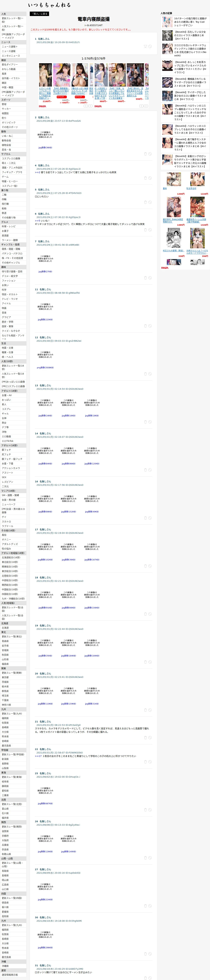This screenshot has height=980, width=210.
Task: Click the trash icon on post 16
Action: 145,518
